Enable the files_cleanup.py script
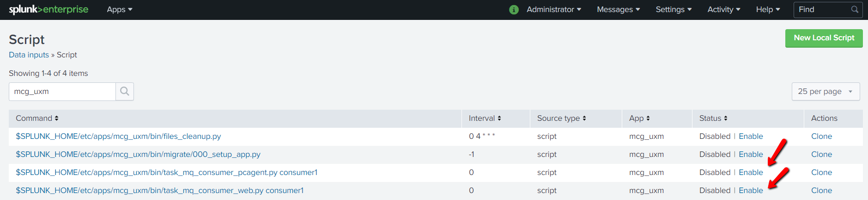868x200 pixels. (751, 136)
